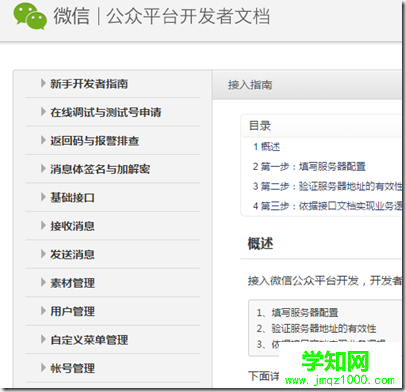Screen dimensions: 406x392
Task: Expand arrow beside 发送消息
Action: (43, 254)
